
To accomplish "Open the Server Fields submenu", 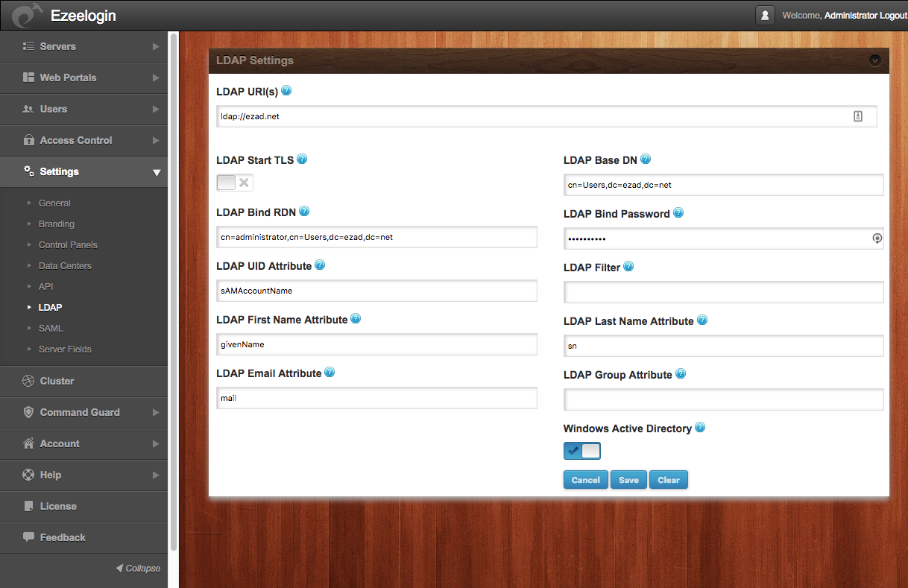I will (65, 349).
